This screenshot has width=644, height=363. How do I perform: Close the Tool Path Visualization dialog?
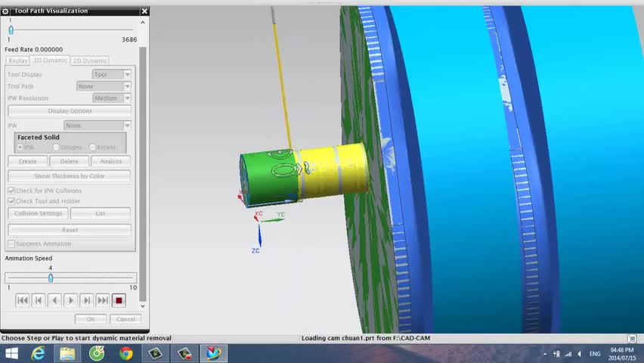pos(144,11)
